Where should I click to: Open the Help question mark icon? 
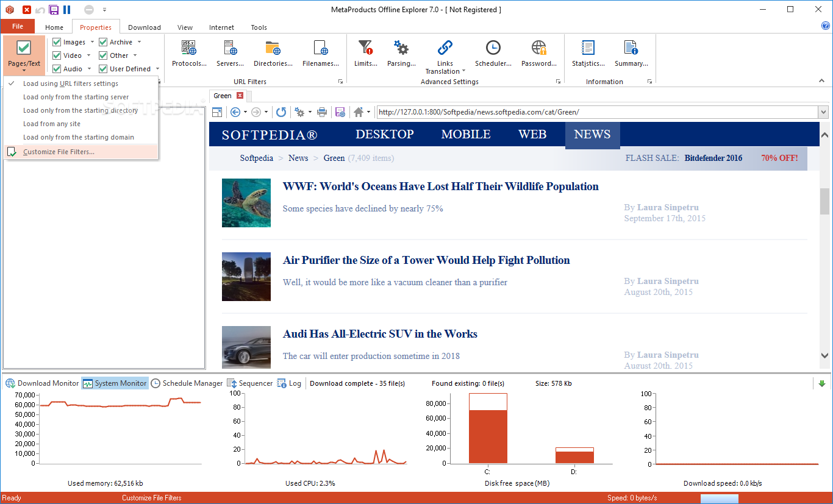826,26
